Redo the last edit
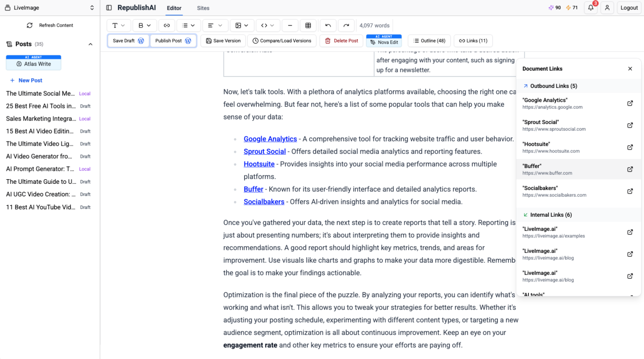The height and width of the screenshot is (359, 644). 346,26
